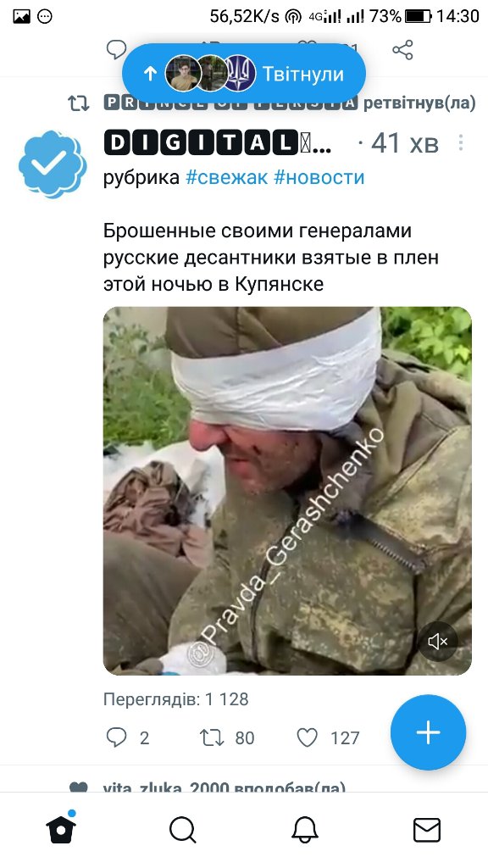Reply using the comment bubble showing 2

pyautogui.click(x=116, y=737)
